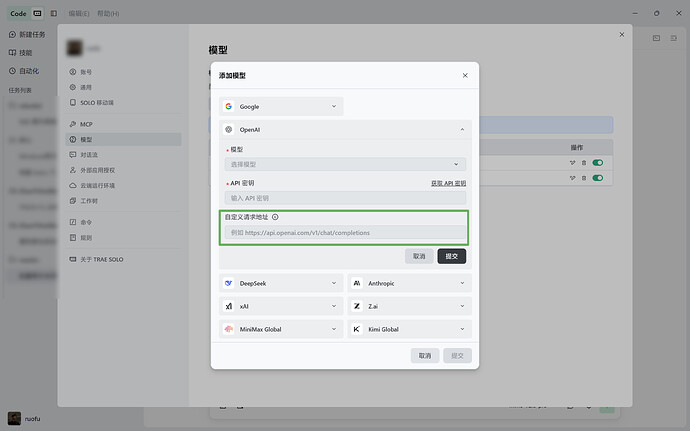Expand the Anthropic provider section

pyautogui.click(x=410, y=283)
